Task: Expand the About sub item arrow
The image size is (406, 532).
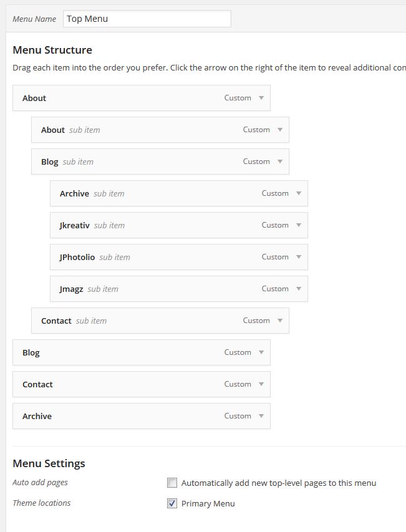Action: [x=280, y=130]
